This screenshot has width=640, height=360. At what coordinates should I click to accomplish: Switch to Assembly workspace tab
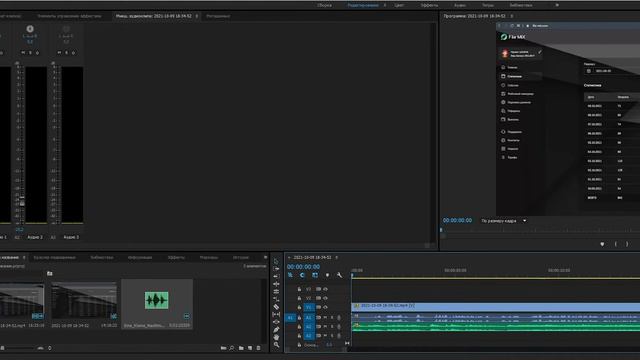click(324, 5)
